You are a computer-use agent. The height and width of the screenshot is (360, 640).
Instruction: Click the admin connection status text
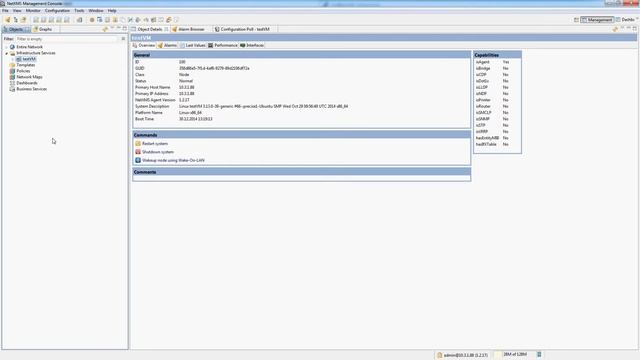pyautogui.click(x=465, y=355)
